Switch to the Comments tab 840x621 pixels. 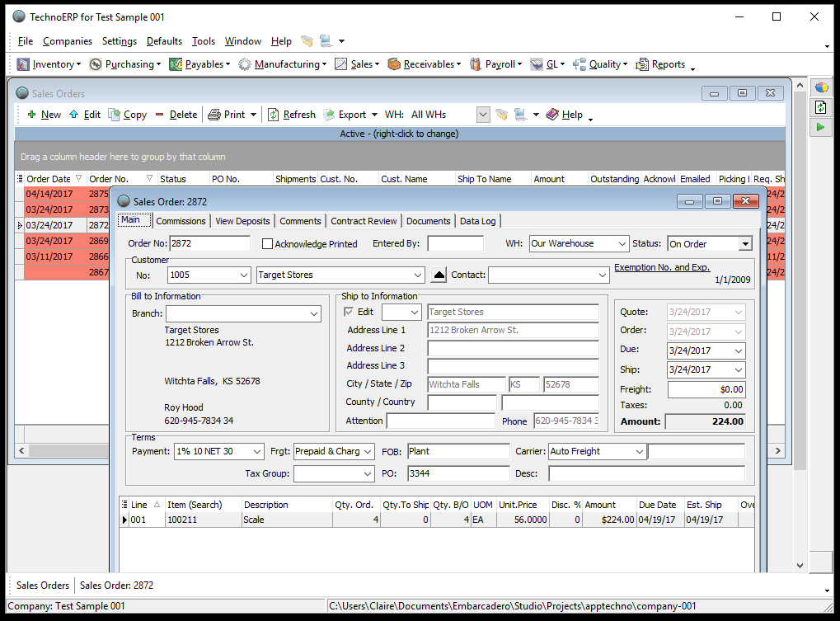click(300, 221)
